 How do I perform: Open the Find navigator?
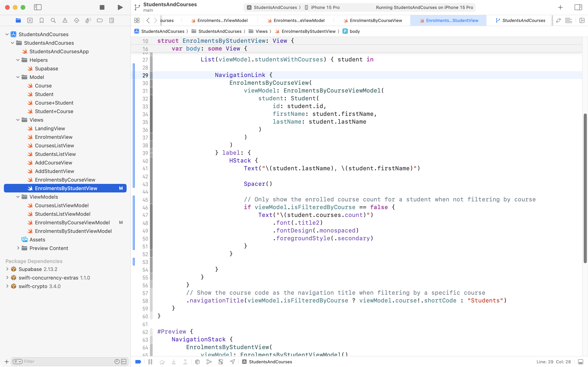click(x=53, y=20)
